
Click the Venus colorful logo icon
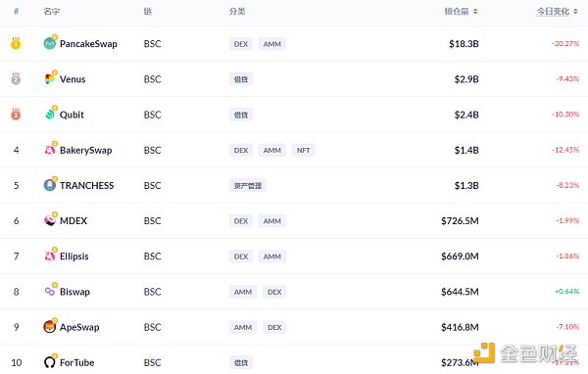pos(50,79)
